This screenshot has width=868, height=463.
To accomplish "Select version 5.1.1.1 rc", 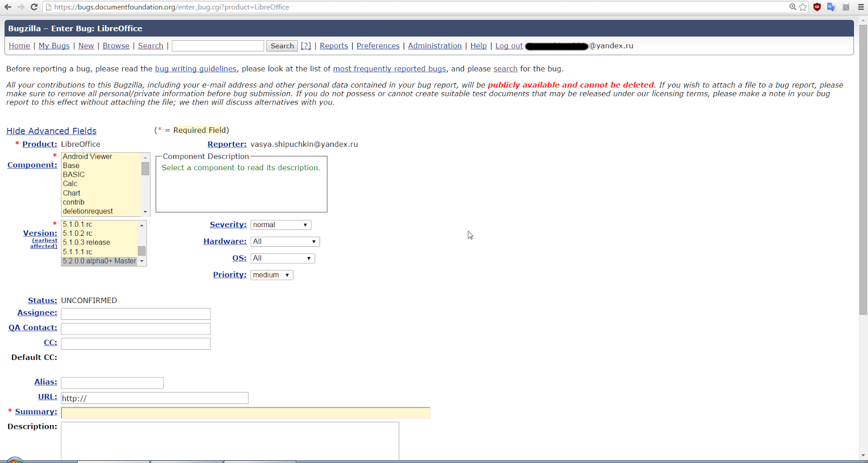I will click(x=99, y=252).
